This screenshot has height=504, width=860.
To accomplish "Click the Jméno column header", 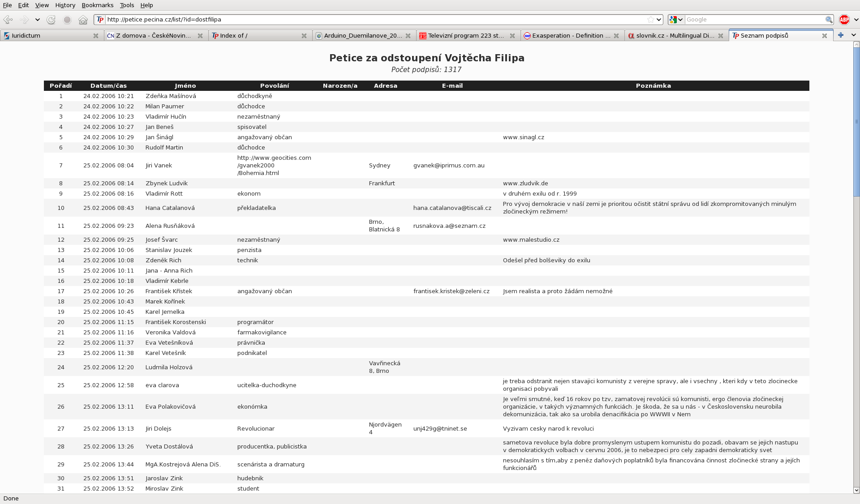I will coord(185,85).
